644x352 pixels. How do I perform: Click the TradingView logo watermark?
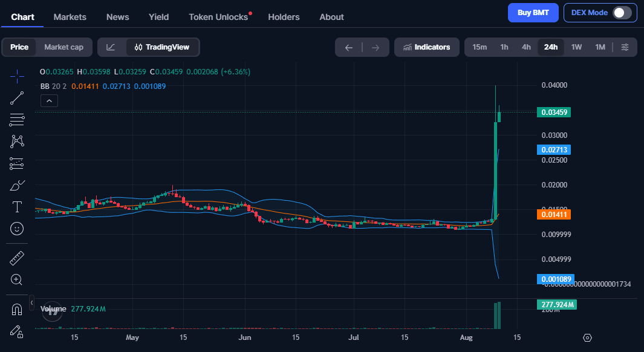click(52, 311)
